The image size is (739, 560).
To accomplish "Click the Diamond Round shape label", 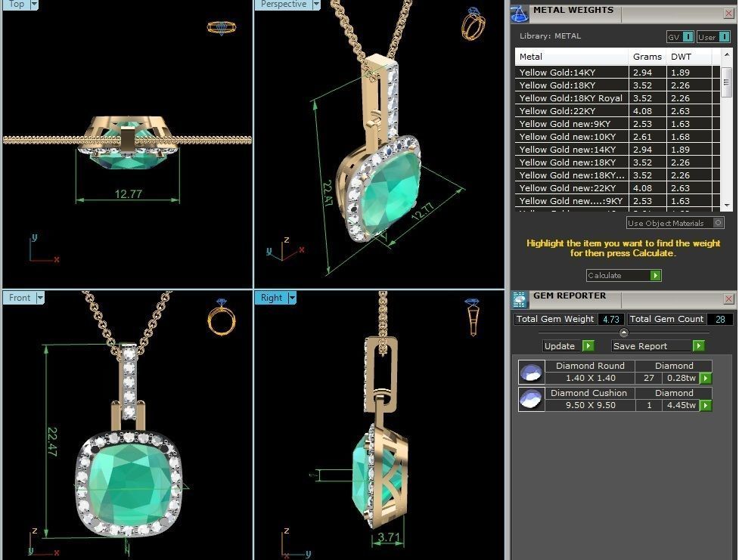I will 590,366.
